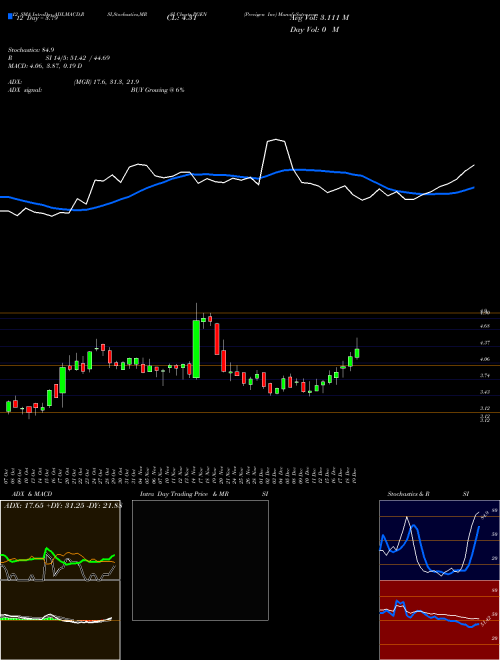
Task: Click the last green candlestick on the right
Action: [x=357, y=353]
